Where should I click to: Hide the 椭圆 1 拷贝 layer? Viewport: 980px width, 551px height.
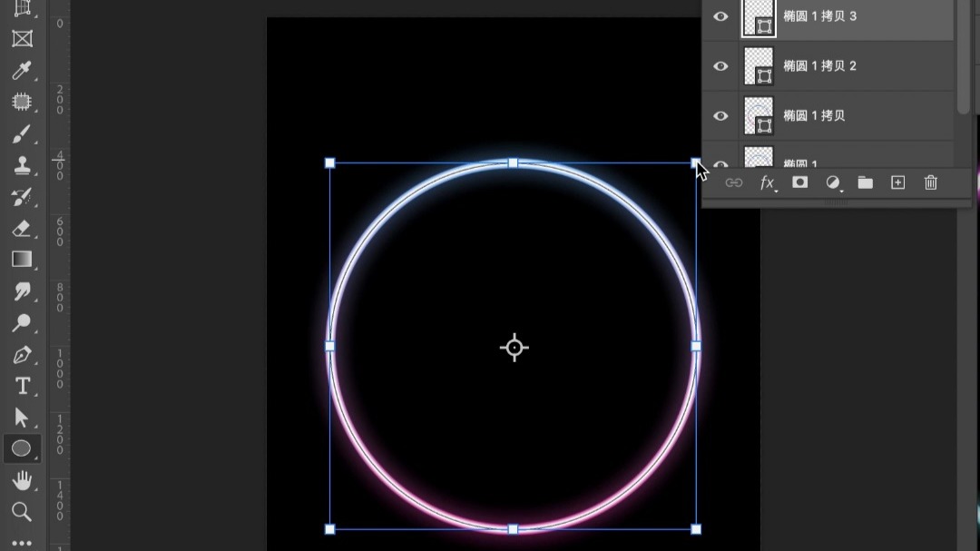click(x=720, y=115)
